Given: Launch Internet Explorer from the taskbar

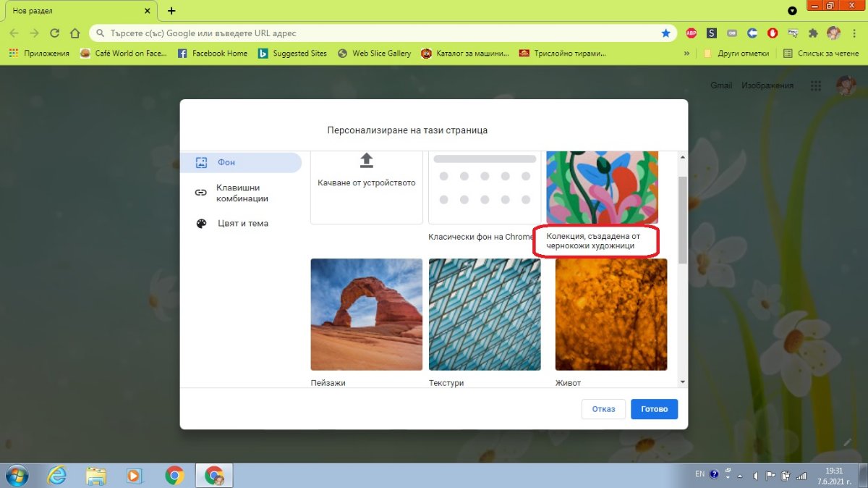Looking at the screenshot, I should [x=56, y=475].
